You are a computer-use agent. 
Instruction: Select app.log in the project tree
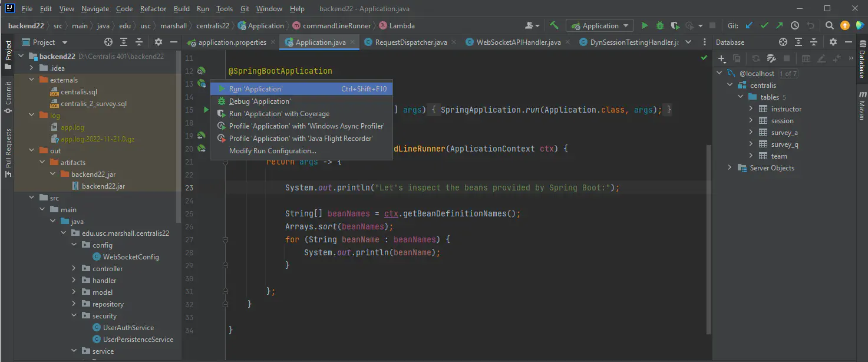point(72,127)
